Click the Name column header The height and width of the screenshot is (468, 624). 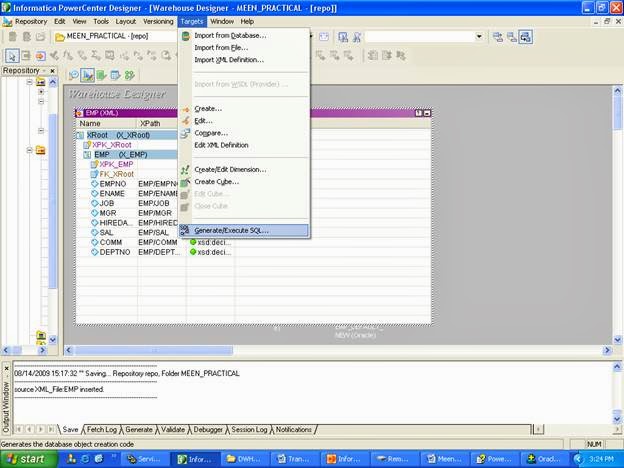(106, 123)
